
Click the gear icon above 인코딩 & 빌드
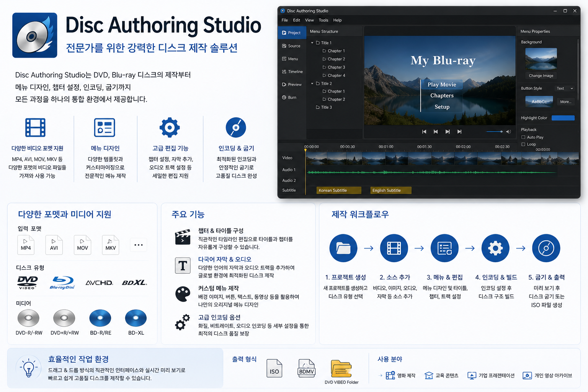[495, 248]
